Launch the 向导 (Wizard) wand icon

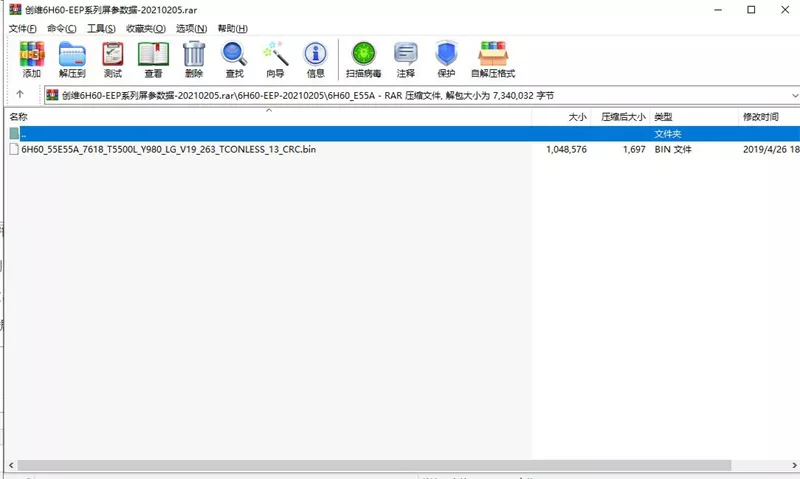point(275,54)
